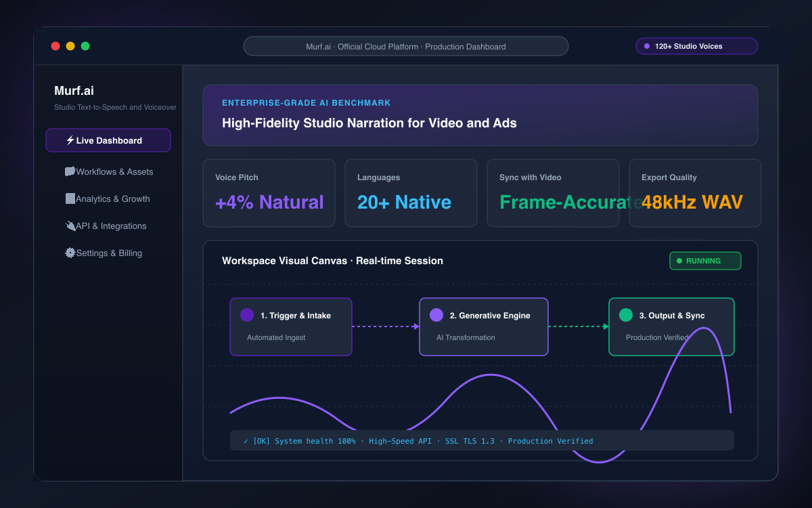Select the Generative Engine node

coord(484,326)
